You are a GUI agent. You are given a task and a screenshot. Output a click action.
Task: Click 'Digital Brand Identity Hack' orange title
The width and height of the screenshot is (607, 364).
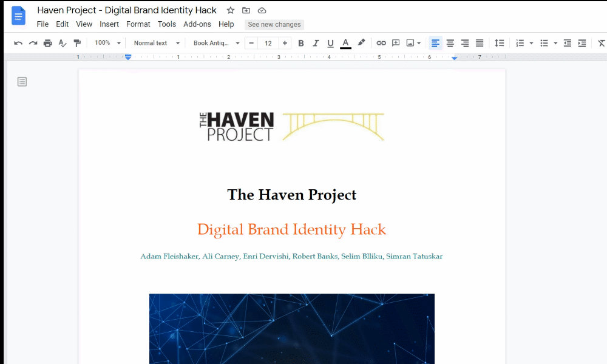291,229
